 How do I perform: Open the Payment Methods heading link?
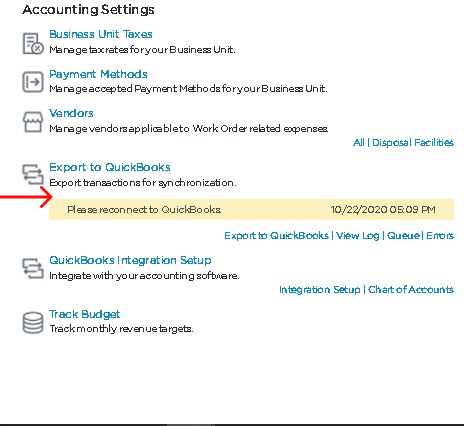pos(98,74)
